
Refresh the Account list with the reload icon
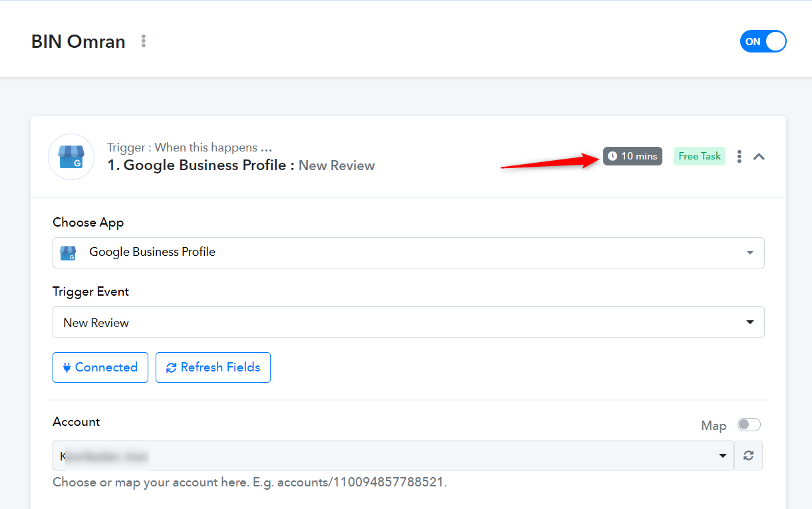[749, 456]
